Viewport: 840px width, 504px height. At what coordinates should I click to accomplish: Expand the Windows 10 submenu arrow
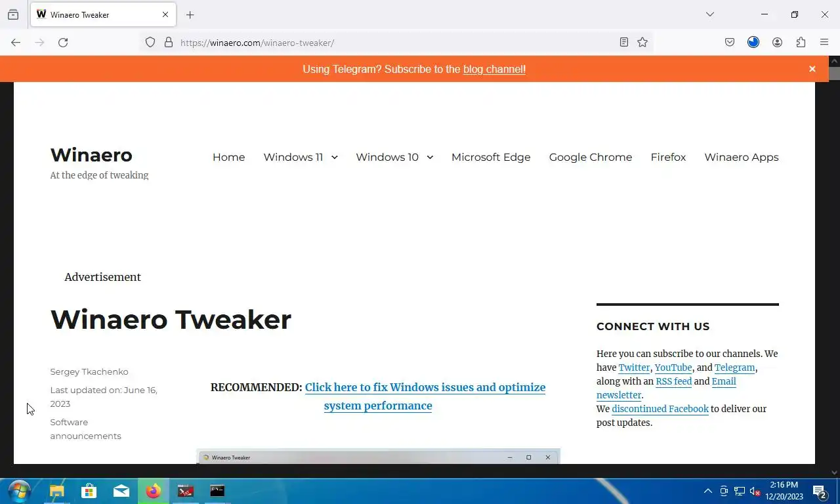point(430,157)
